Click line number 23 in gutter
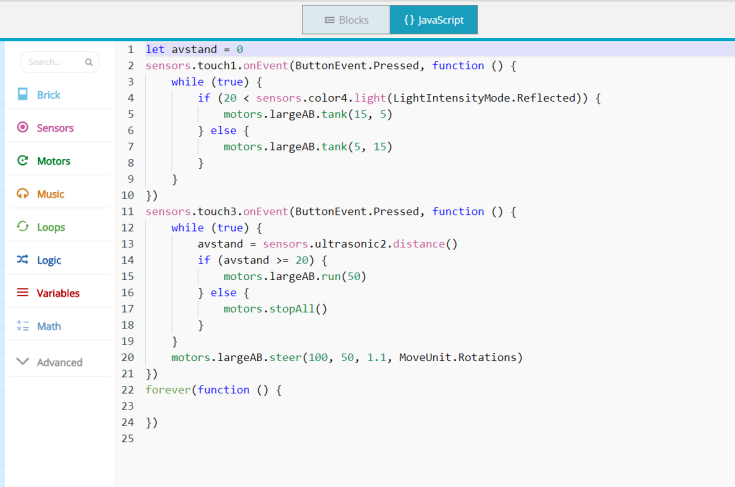Image resolution: width=735 pixels, height=487 pixels. point(128,406)
